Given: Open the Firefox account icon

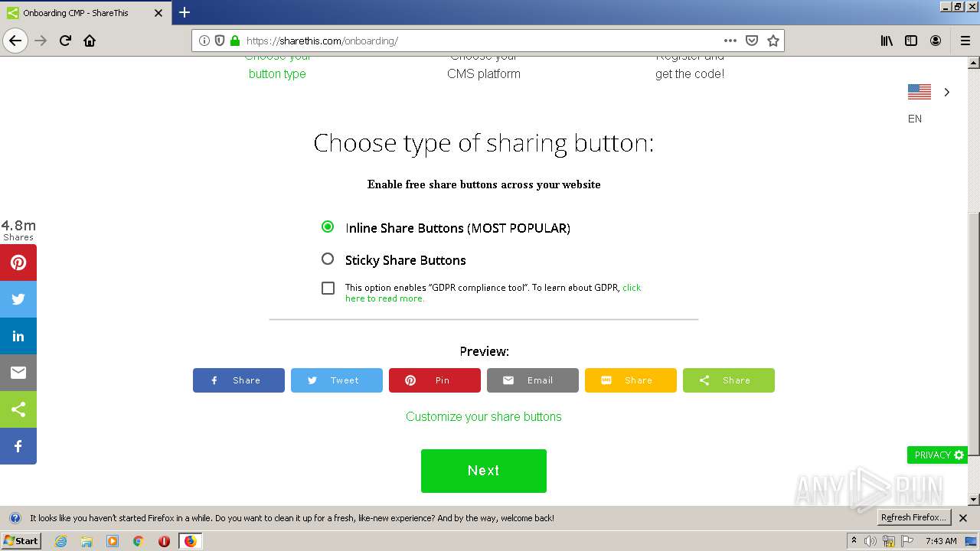Looking at the screenshot, I should pyautogui.click(x=936, y=41).
